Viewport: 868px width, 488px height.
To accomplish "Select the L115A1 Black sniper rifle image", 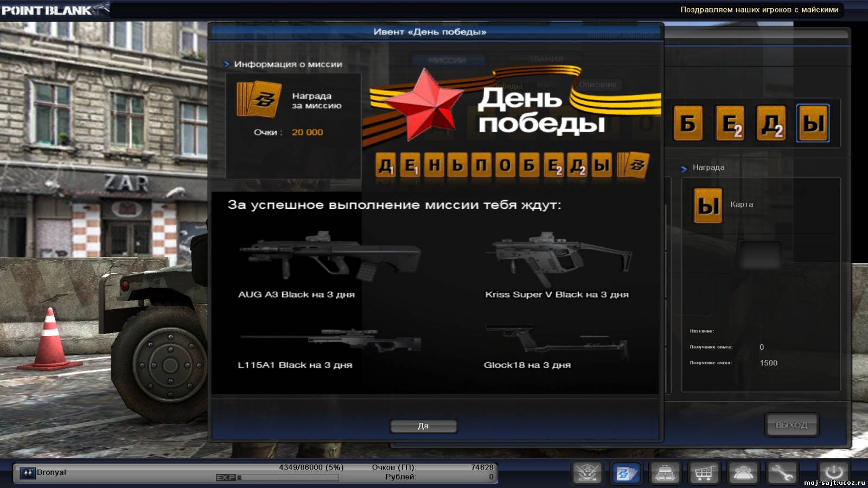I will pos(330,340).
